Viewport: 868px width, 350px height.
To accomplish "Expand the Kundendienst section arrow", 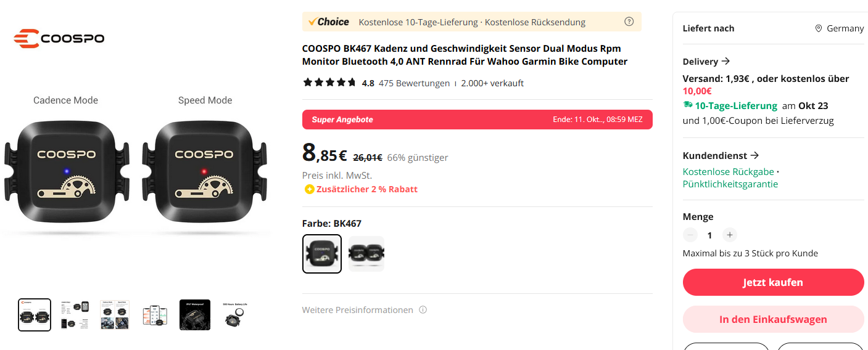I will click(x=754, y=155).
